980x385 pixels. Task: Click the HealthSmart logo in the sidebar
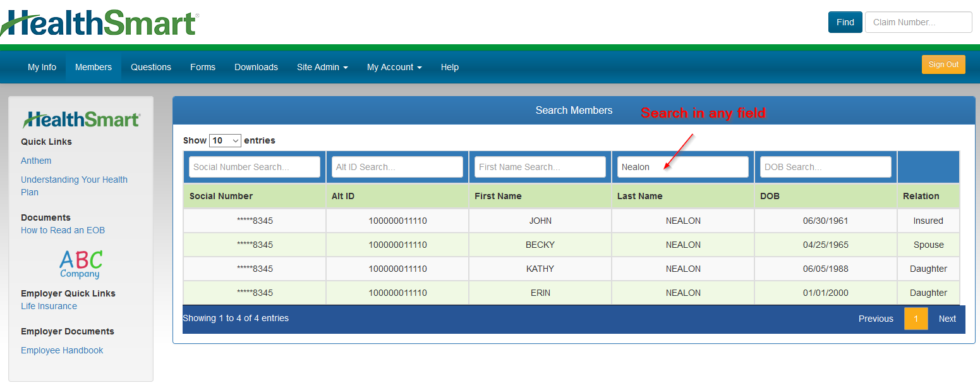point(81,119)
